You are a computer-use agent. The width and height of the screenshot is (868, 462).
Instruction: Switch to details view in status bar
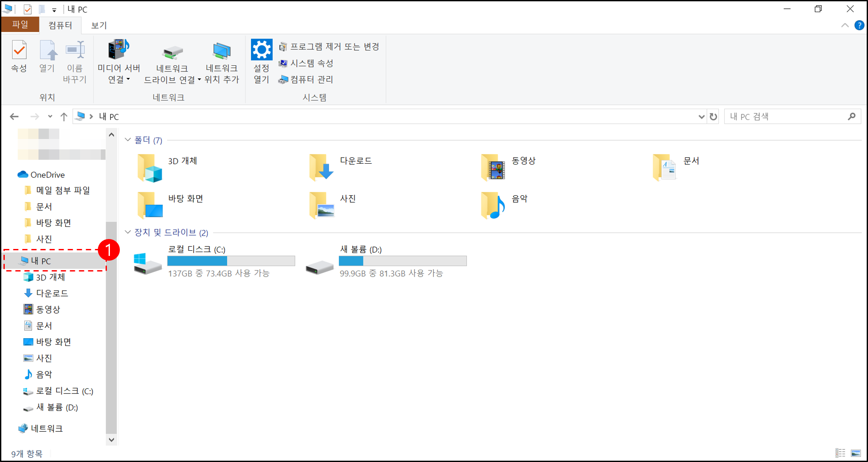pyautogui.click(x=841, y=452)
